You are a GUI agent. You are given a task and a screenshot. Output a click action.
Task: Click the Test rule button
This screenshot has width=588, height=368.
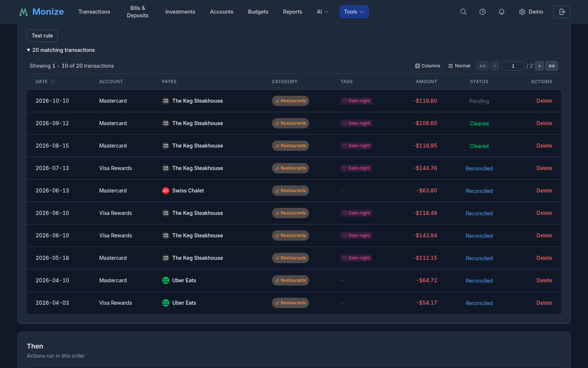[x=42, y=36]
